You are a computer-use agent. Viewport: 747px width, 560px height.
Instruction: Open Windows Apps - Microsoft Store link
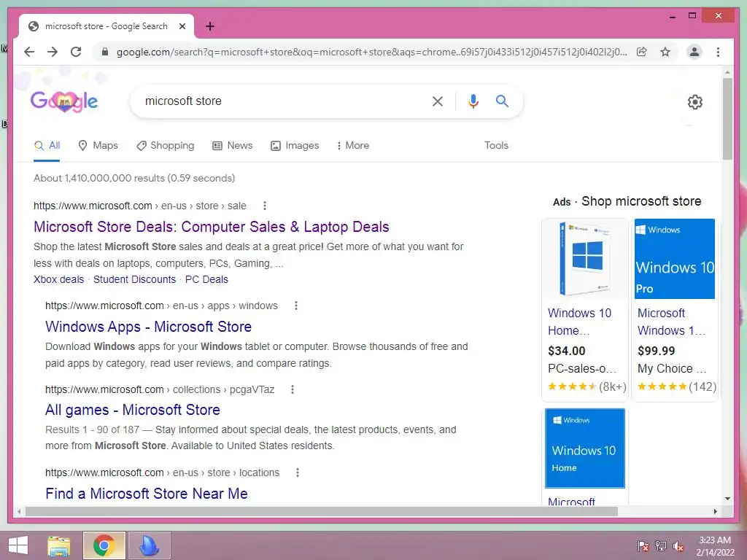coord(148,327)
